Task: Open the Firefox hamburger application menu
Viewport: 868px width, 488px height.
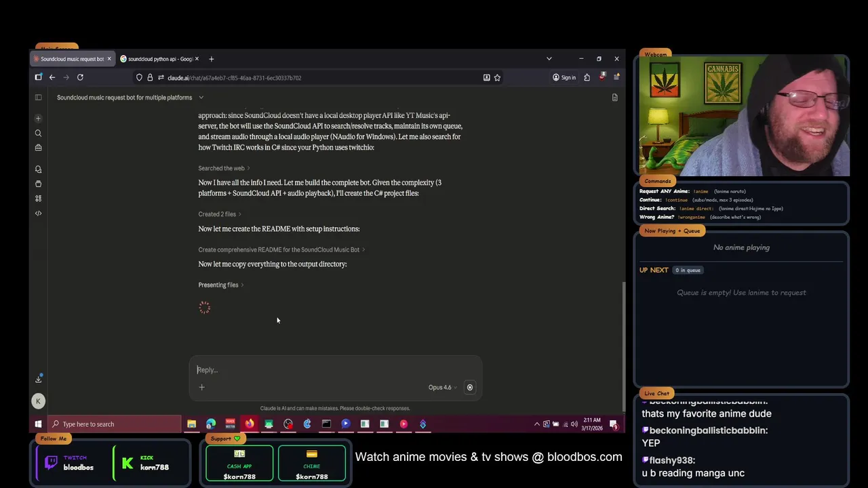Action: (x=616, y=77)
